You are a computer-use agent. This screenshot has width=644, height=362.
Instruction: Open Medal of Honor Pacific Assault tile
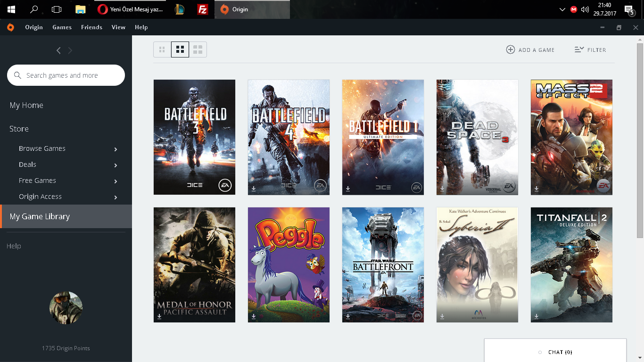[194, 265]
